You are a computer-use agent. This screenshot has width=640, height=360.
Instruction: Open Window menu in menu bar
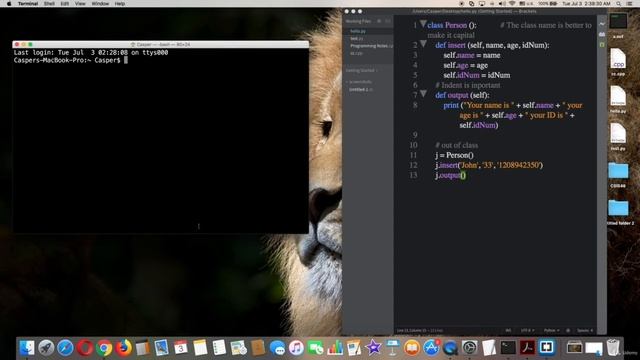[100, 4]
